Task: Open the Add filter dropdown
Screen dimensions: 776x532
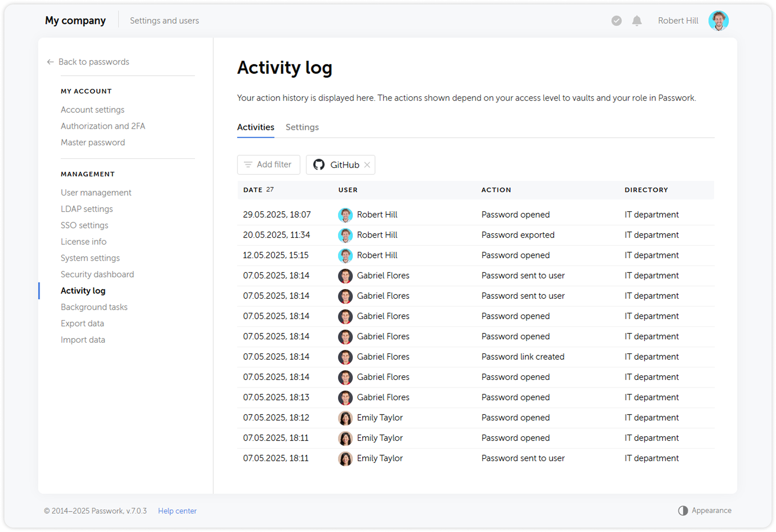Action: 269,164
